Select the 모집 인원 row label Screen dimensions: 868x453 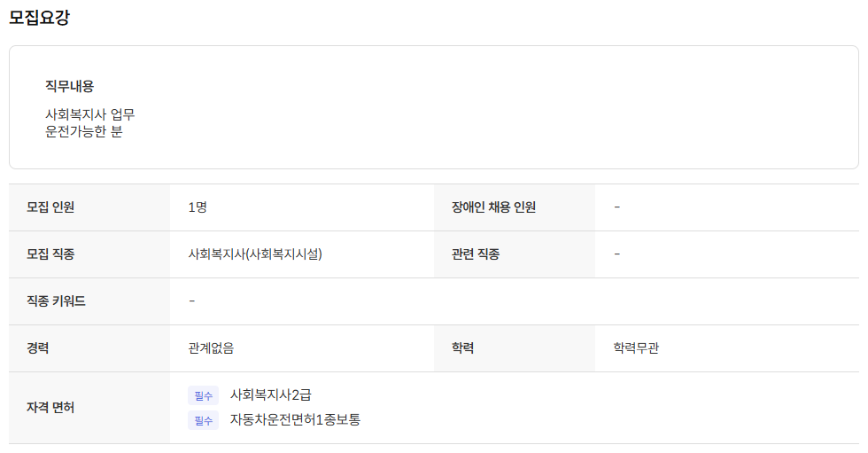50,207
